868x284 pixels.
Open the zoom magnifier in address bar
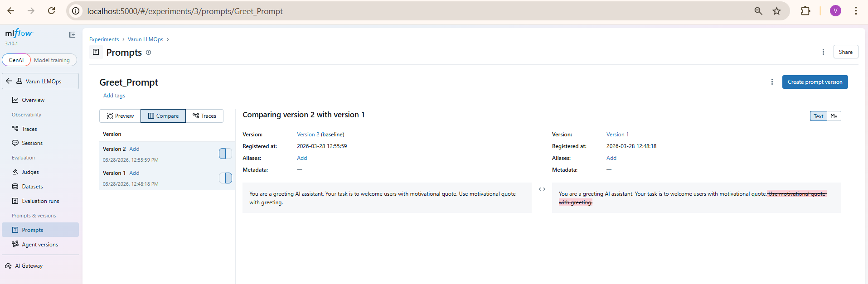(x=758, y=11)
